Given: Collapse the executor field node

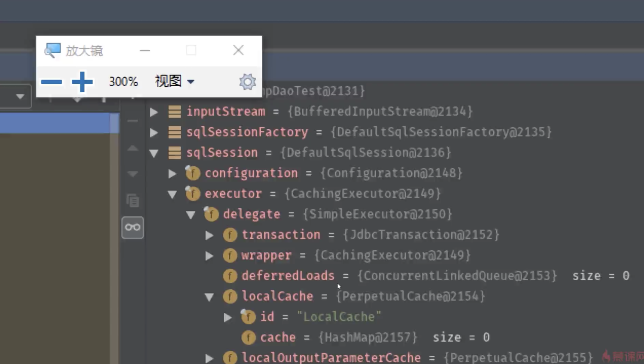Looking at the screenshot, I should click(x=172, y=194).
